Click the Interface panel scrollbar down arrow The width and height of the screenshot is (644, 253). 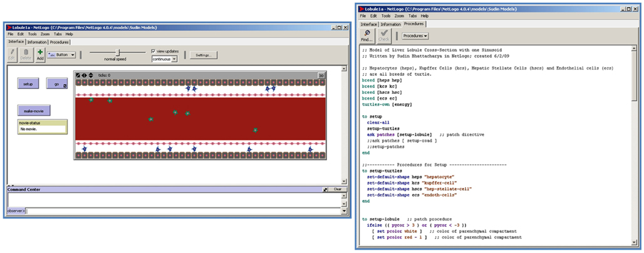[x=344, y=181]
